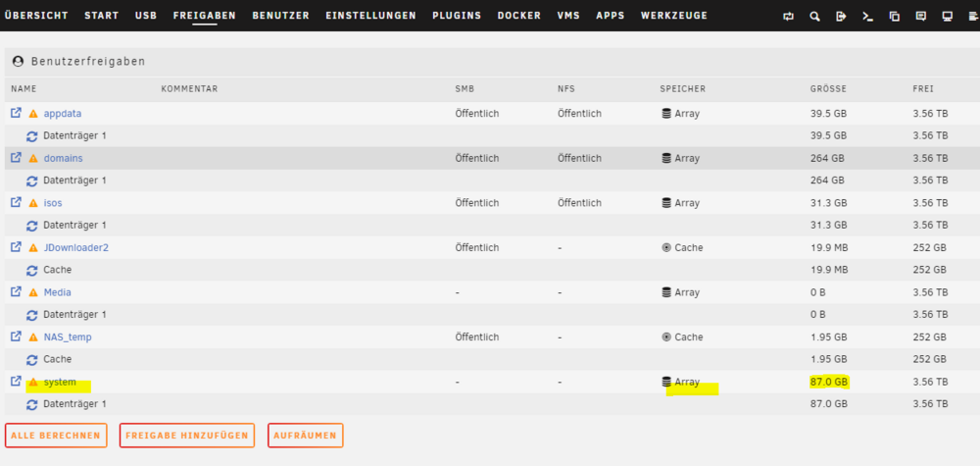980x466 pixels.
Task: Click the warning triangle beside domains
Action: (33, 158)
